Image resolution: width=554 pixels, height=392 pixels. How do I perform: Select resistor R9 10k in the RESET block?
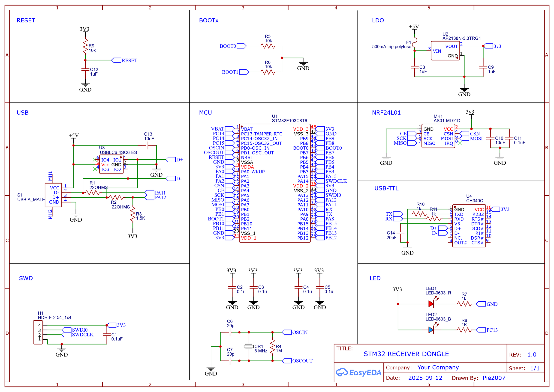tap(85, 46)
